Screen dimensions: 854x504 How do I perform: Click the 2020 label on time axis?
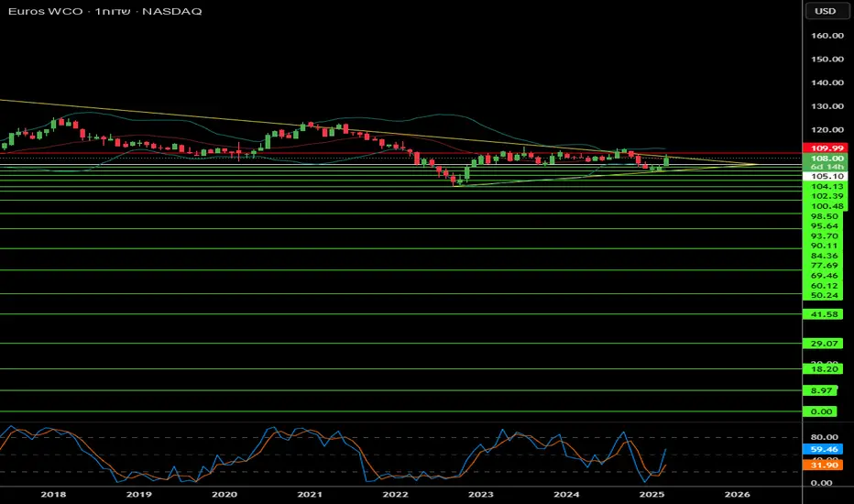(x=224, y=494)
